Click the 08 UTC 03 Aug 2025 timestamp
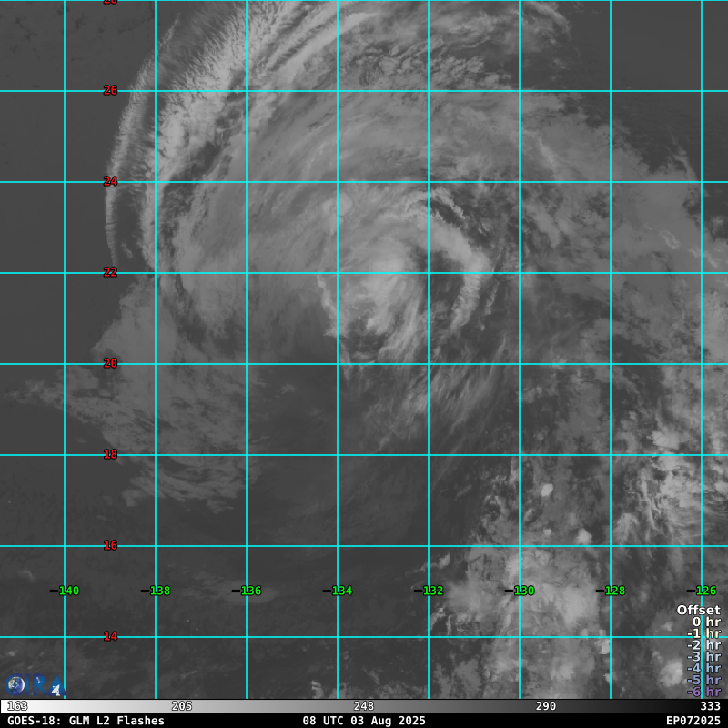This screenshot has width=728, height=728. pyautogui.click(x=364, y=721)
